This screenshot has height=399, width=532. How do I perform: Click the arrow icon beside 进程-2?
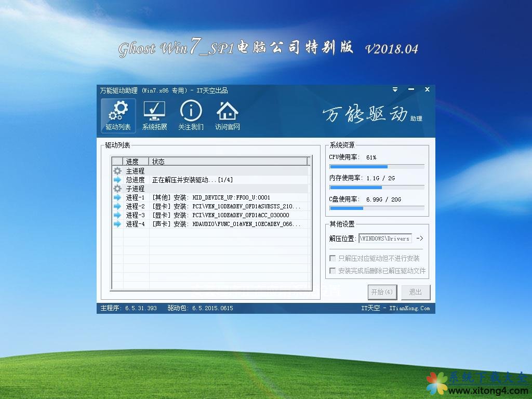pos(117,206)
